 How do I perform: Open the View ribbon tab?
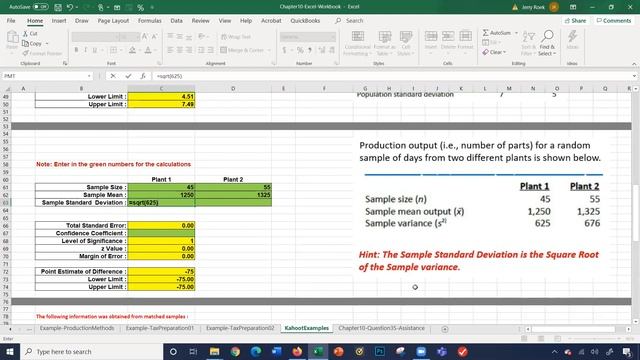(x=224, y=20)
